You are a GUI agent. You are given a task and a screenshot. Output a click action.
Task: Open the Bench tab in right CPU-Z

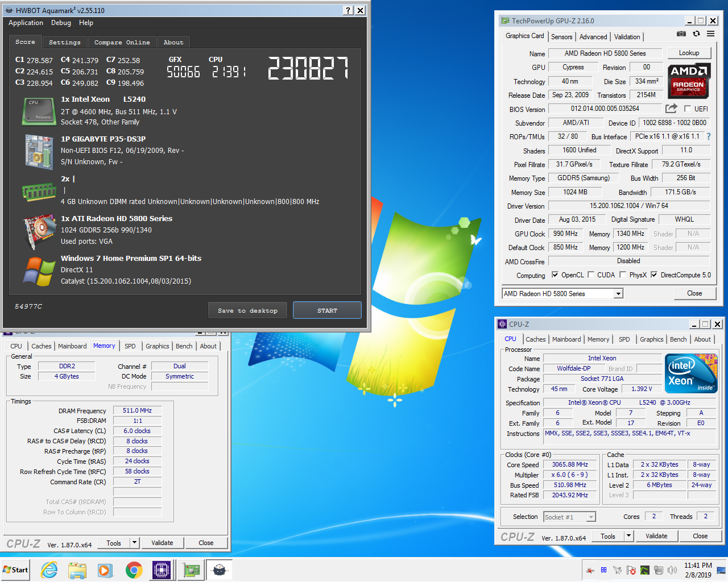click(678, 339)
